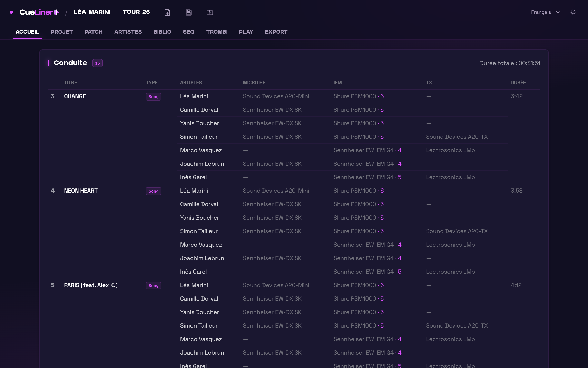
Task: Click the ARTISTES column header
Action: [x=191, y=83]
